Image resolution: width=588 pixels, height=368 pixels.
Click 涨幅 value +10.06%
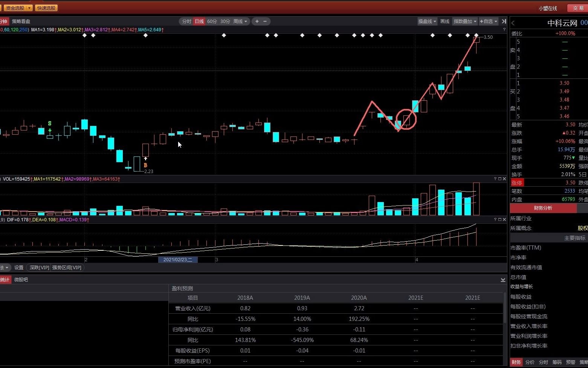[565, 141]
